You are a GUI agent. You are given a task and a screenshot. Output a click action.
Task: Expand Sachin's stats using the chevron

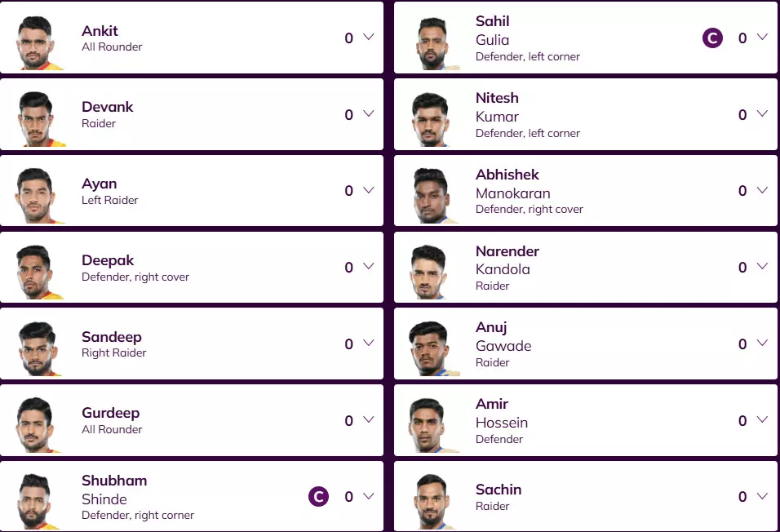(762, 496)
